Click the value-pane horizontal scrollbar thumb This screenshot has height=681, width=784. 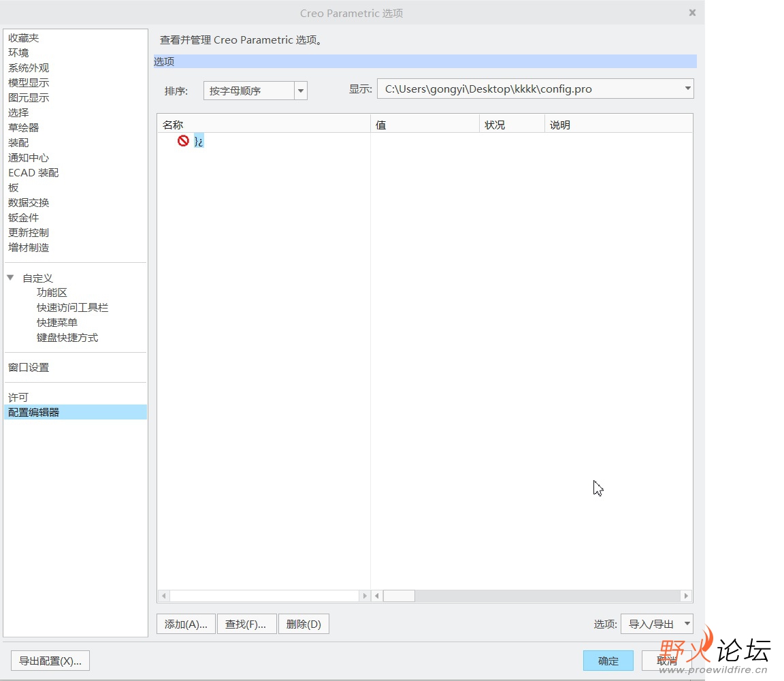pos(399,595)
